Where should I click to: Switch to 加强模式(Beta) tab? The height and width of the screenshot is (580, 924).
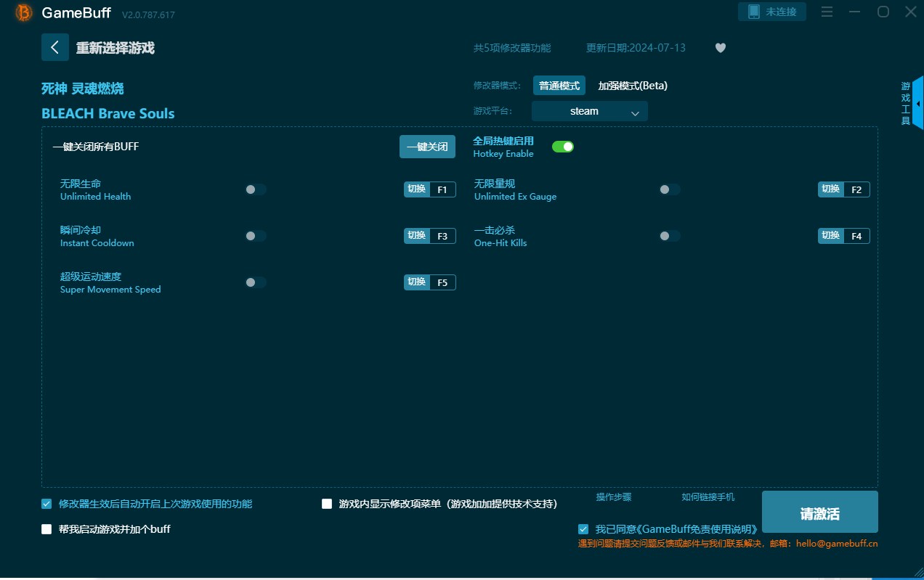click(633, 86)
